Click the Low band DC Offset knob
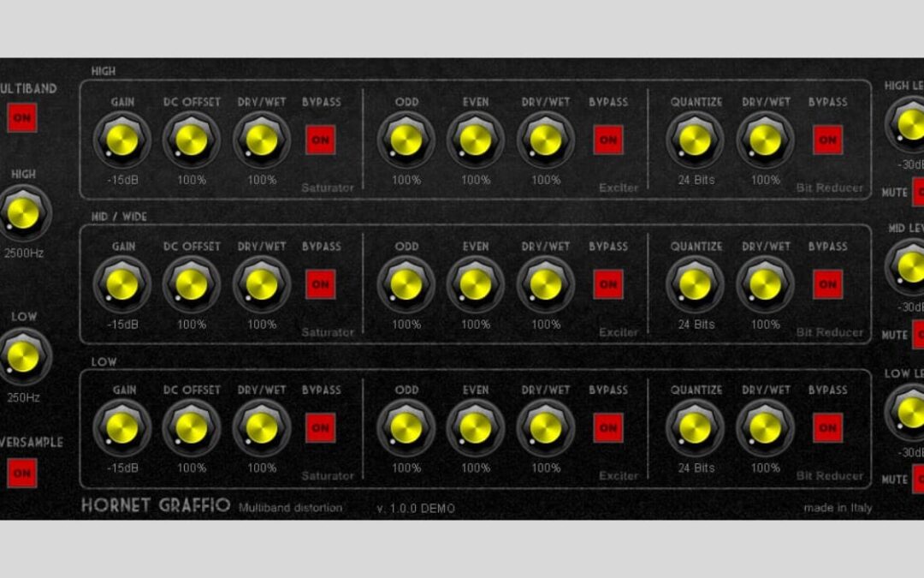 (x=192, y=428)
